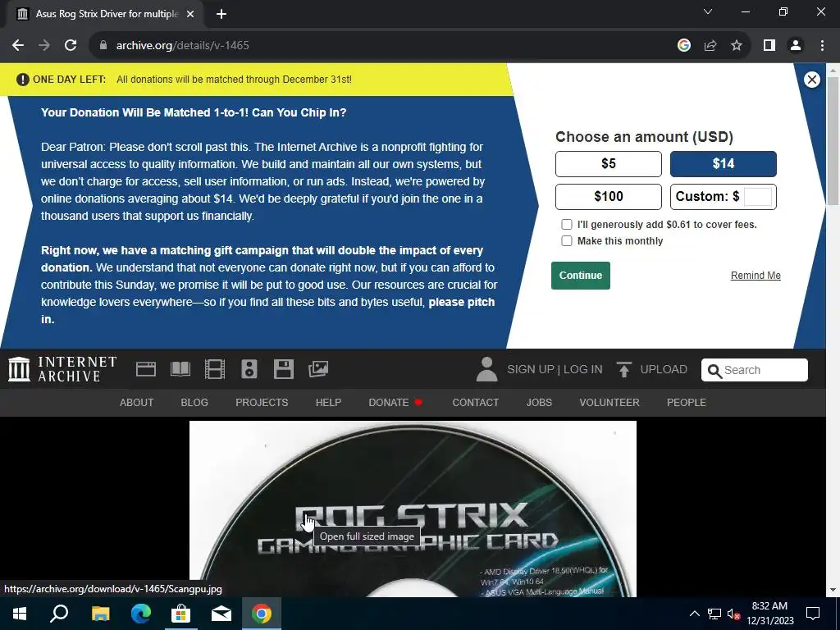Open full sized ROG Strix disc image

coord(413,509)
